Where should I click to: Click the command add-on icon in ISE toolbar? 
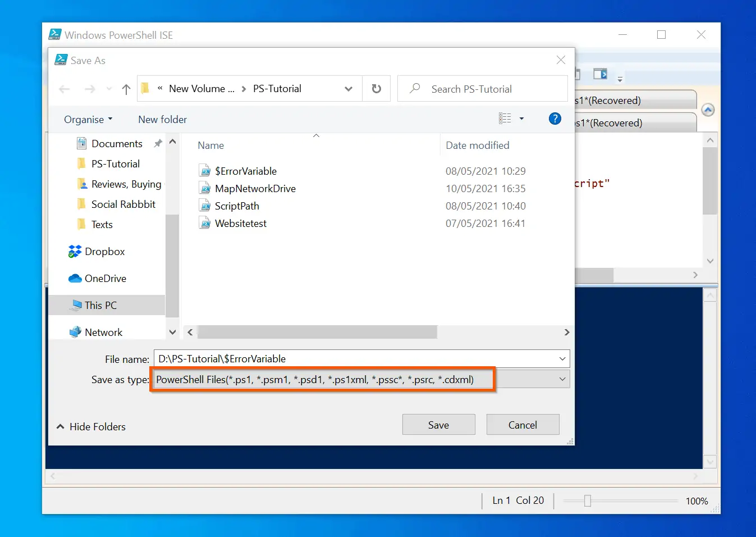point(600,74)
